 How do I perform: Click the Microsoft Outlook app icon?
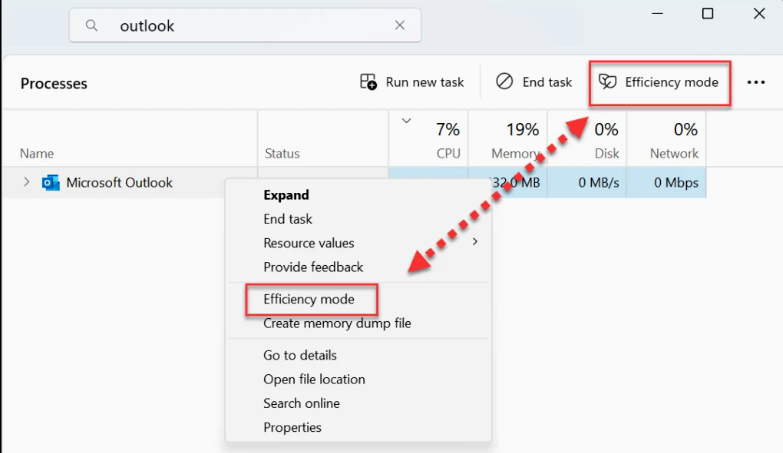click(x=51, y=183)
